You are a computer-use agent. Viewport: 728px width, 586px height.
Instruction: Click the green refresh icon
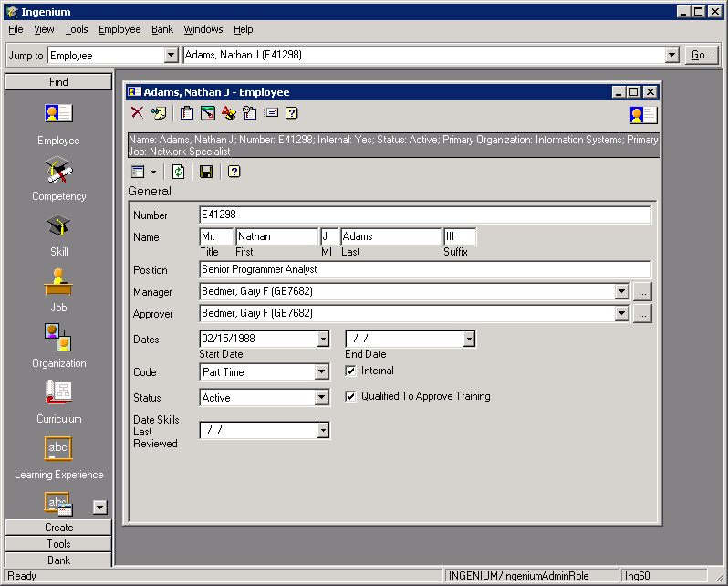tap(179, 172)
